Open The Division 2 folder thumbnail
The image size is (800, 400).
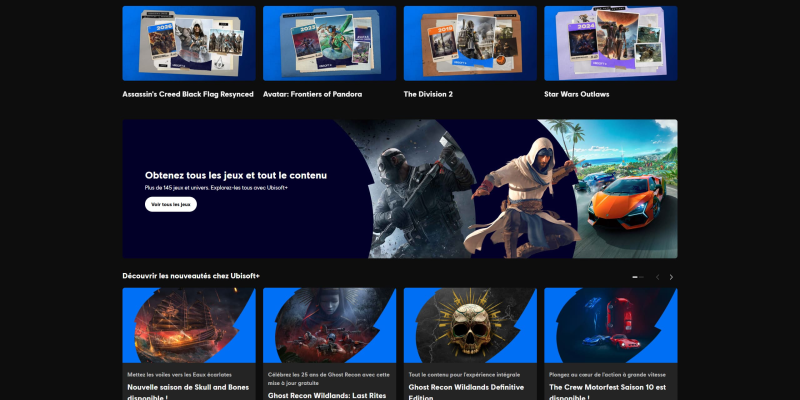pyautogui.click(x=470, y=43)
